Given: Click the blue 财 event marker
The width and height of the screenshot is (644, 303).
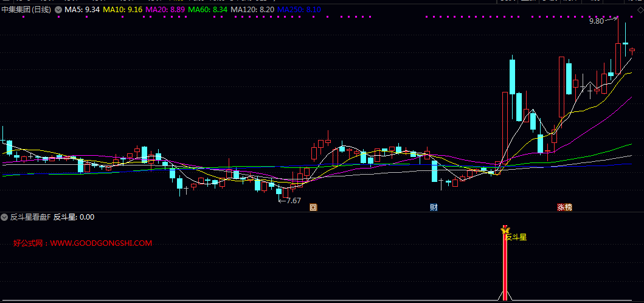Looking at the screenshot, I should [x=434, y=207].
